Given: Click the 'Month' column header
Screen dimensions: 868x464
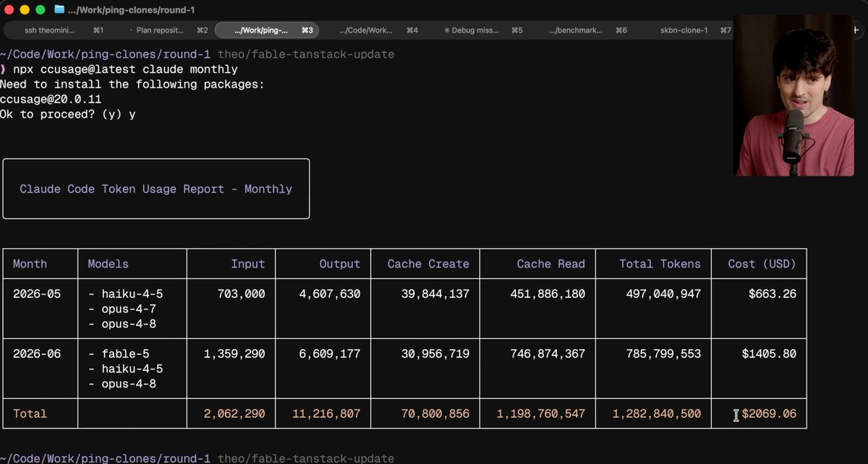Looking at the screenshot, I should click(x=30, y=264).
